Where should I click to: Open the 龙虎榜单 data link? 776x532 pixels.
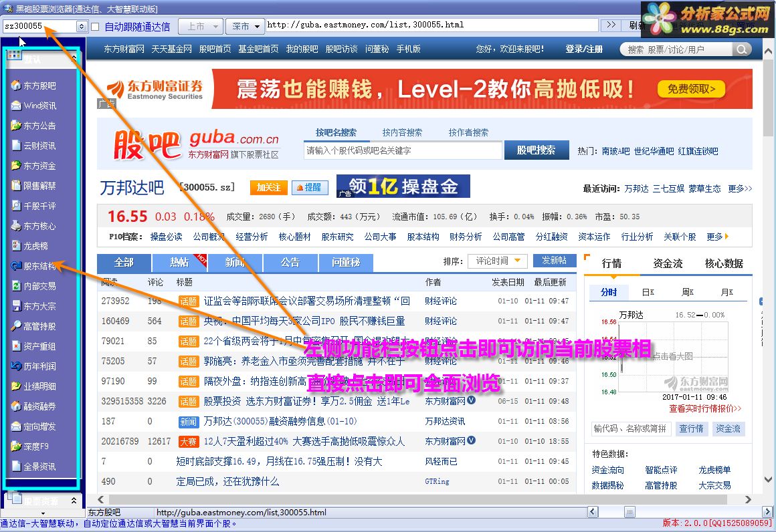click(x=714, y=470)
